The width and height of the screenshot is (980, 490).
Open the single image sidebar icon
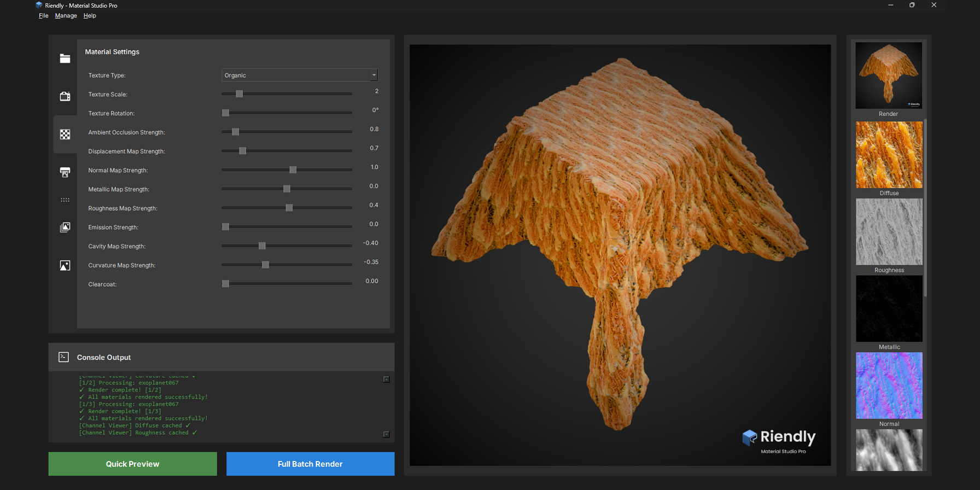(65, 265)
